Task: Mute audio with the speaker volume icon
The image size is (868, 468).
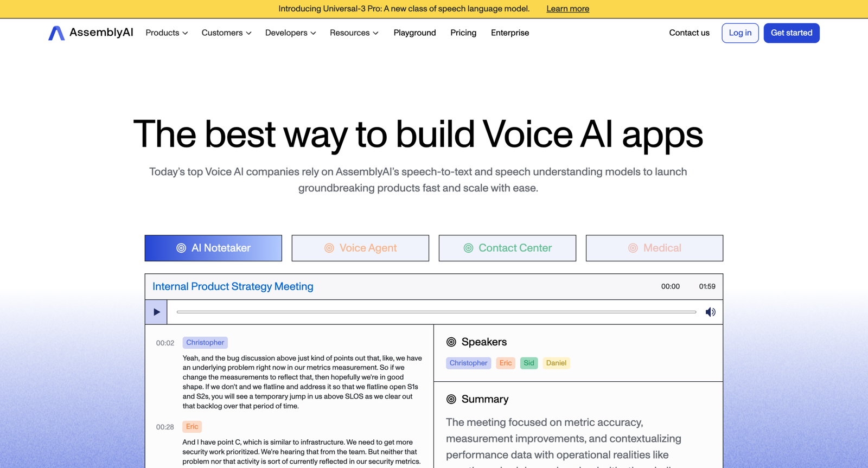Action: click(710, 312)
